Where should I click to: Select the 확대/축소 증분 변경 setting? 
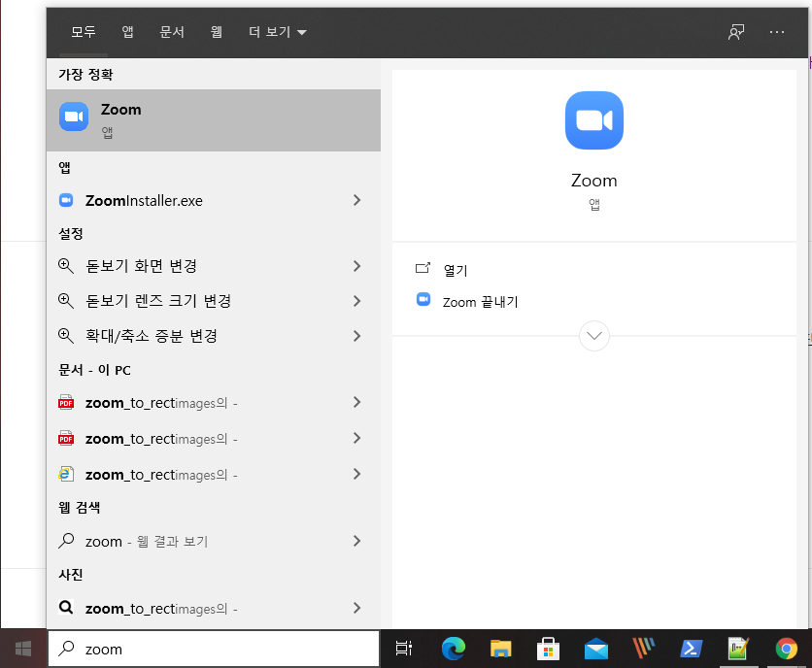(x=214, y=336)
